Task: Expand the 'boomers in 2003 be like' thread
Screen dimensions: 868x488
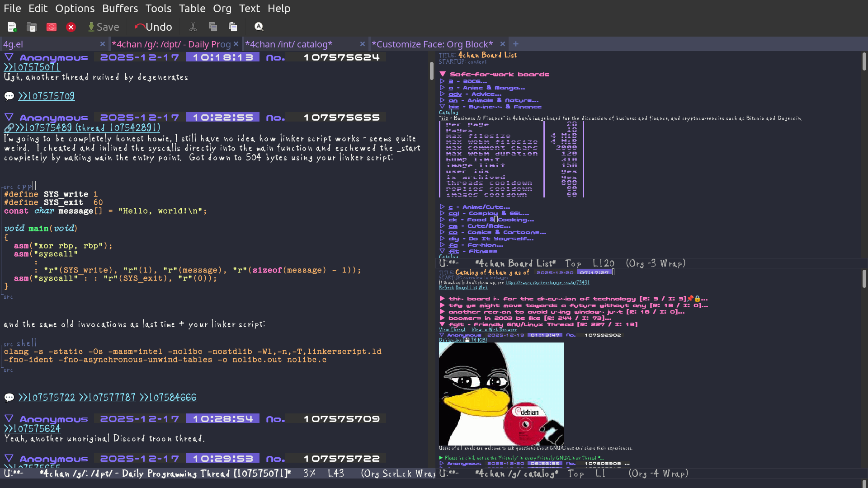Action: [442, 318]
